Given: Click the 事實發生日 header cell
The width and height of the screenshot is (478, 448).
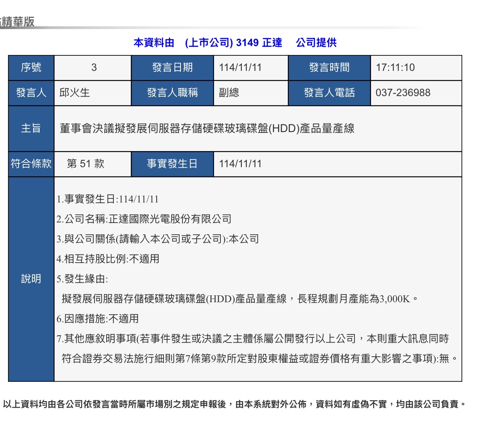Looking at the screenshot, I should point(172,164).
